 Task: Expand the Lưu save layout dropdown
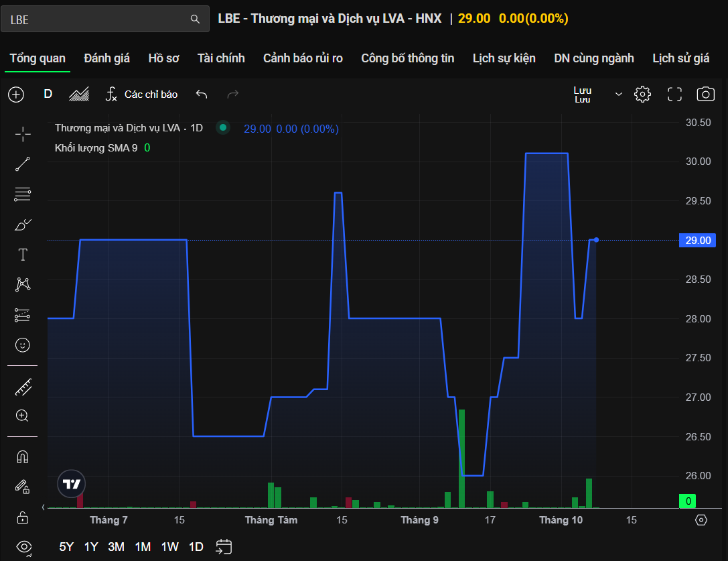click(x=618, y=95)
